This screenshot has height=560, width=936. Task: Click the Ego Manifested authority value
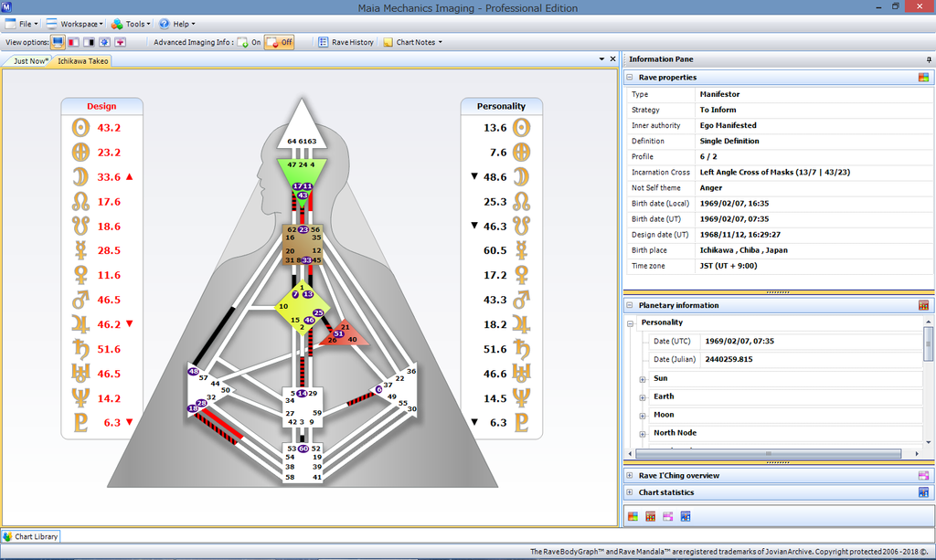click(x=728, y=125)
